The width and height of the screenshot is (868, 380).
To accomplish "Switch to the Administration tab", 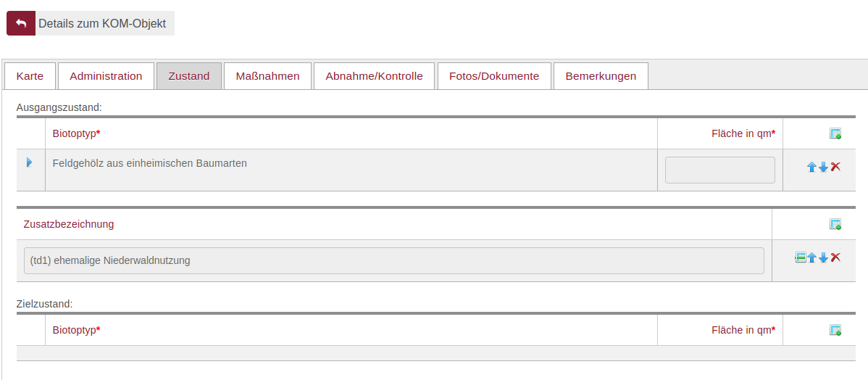I will coord(106,76).
